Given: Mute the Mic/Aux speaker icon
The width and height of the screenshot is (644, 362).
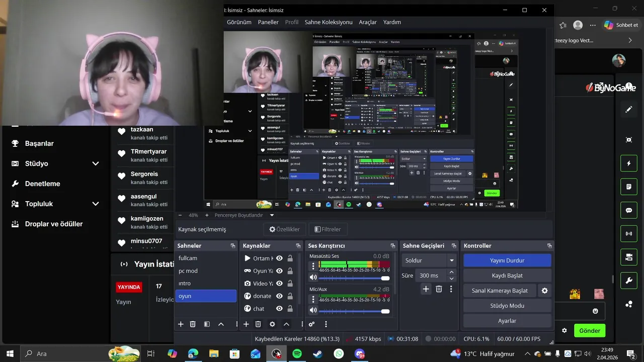Looking at the screenshot, I should [313, 311].
